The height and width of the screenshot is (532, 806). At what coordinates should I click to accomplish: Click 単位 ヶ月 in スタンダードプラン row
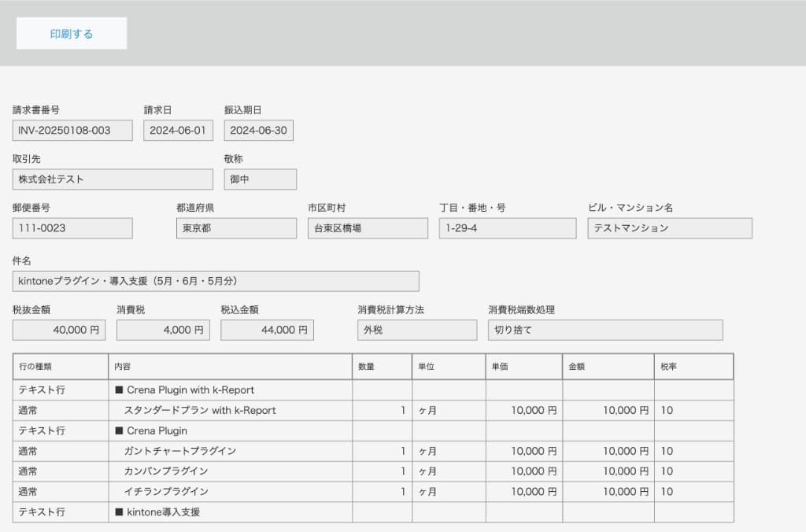[449, 410]
